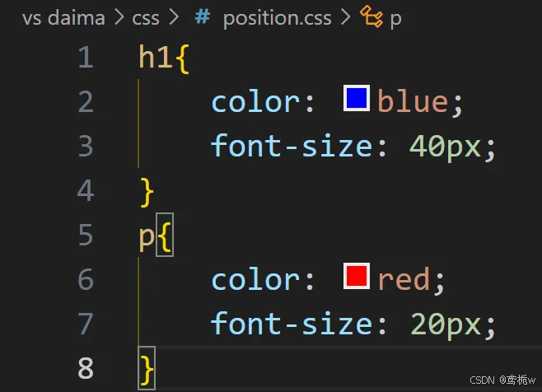This screenshot has width=542, height=392.
Task: Click the opening brace after h1
Action: pos(182,58)
